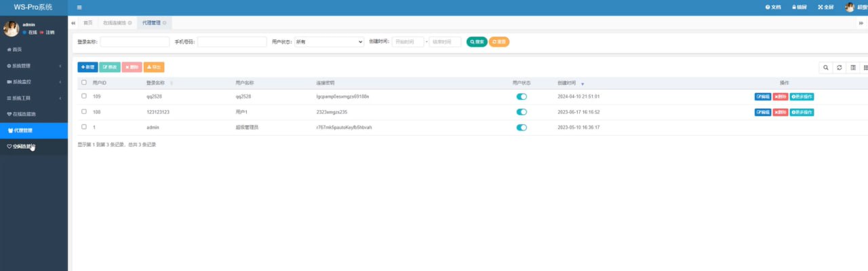Switch to the 在线连接池 tab
The width and height of the screenshot is (868, 271).
point(117,23)
